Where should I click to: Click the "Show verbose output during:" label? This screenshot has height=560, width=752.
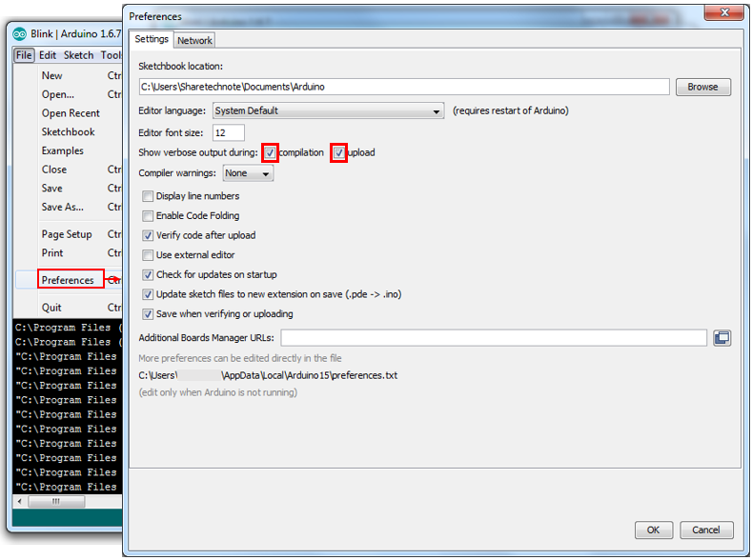198,152
